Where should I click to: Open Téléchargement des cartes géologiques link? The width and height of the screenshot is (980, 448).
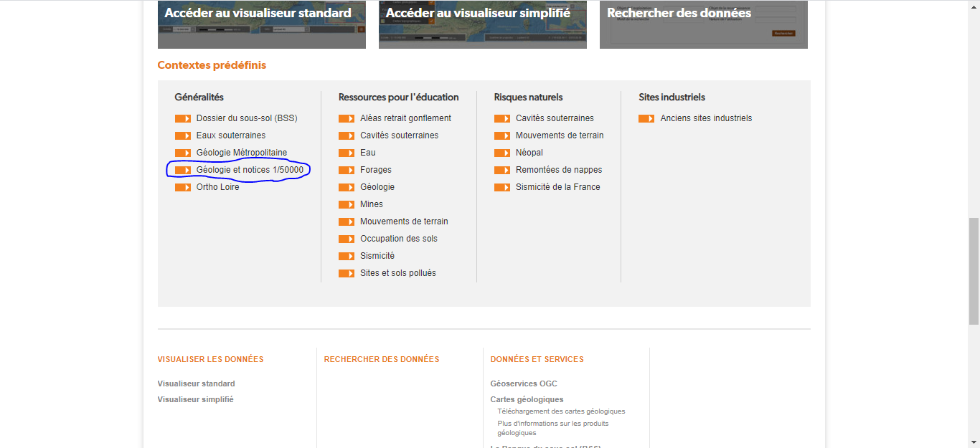coord(561,411)
